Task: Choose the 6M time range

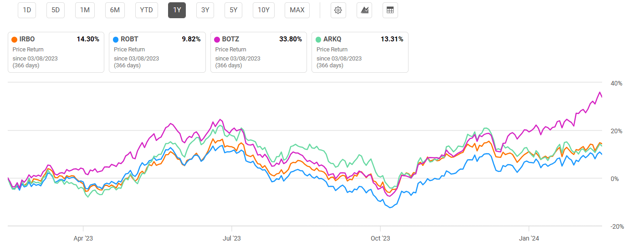Action: 114,10
